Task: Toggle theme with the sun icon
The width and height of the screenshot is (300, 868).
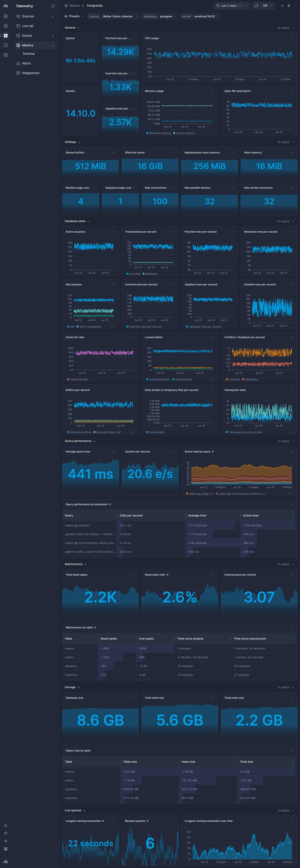Action: (6, 841)
